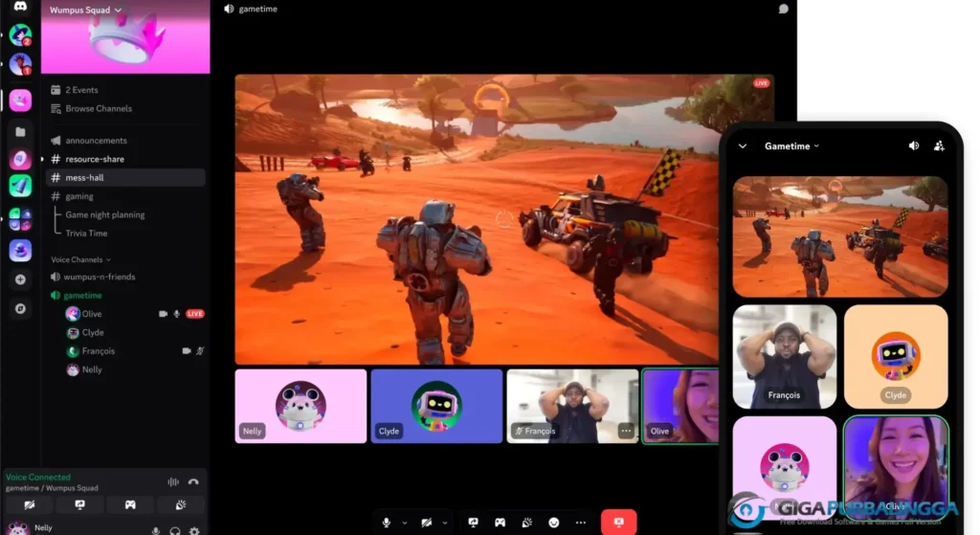The width and height of the screenshot is (980, 535).
Task: Collapse the Voice Channels category
Action: pos(80,259)
